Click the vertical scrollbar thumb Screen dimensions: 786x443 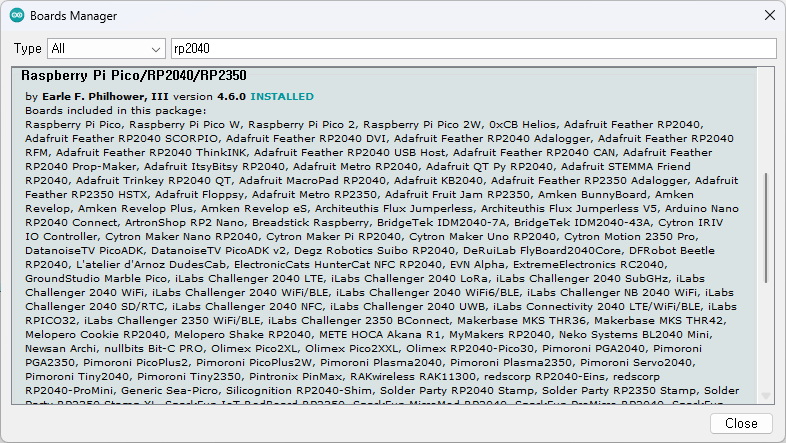[765, 228]
